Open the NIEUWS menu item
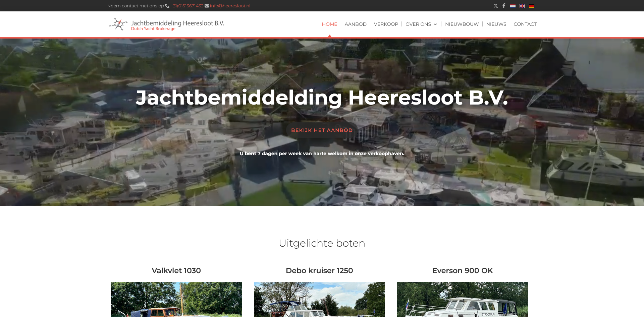The width and height of the screenshot is (644, 317). click(x=496, y=24)
